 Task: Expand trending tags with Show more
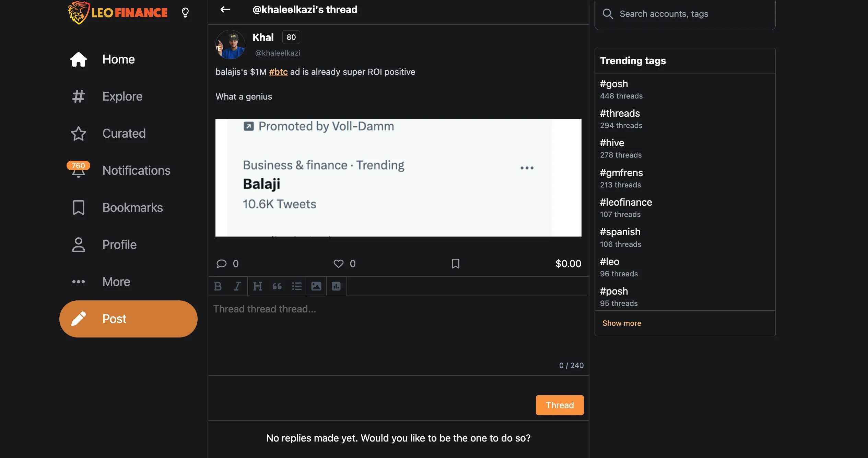(x=622, y=323)
